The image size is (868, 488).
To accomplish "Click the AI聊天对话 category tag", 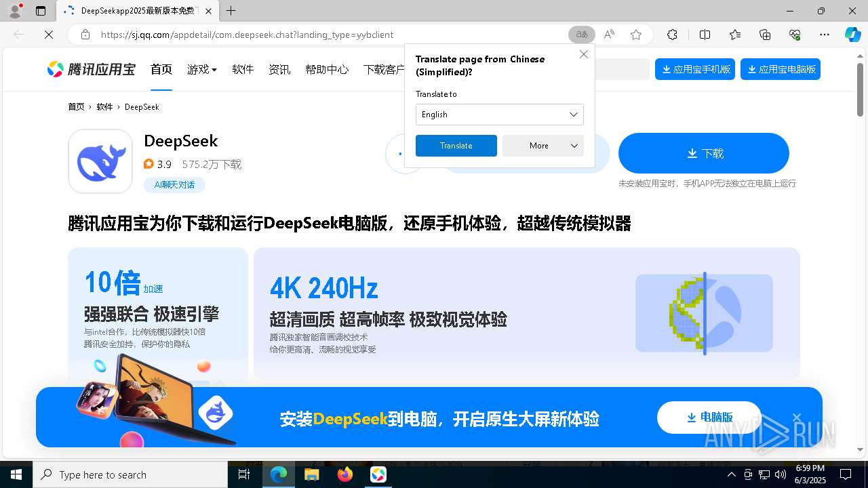I will tap(174, 184).
